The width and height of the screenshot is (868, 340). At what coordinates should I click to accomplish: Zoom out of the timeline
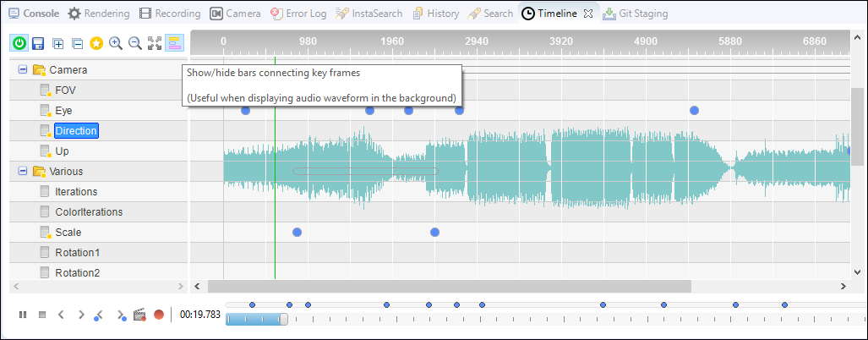pyautogui.click(x=135, y=43)
